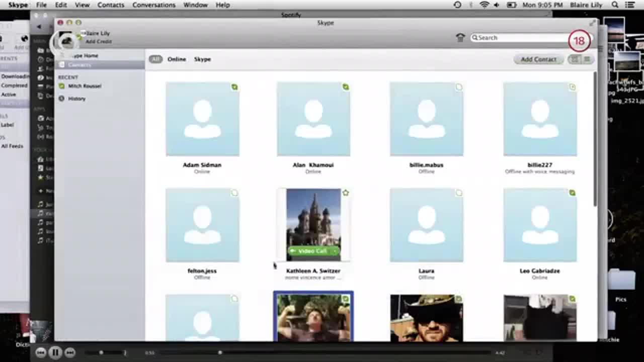Select Leo Gabriadze contact thumbnail
This screenshot has width=644, height=362.
tap(540, 225)
